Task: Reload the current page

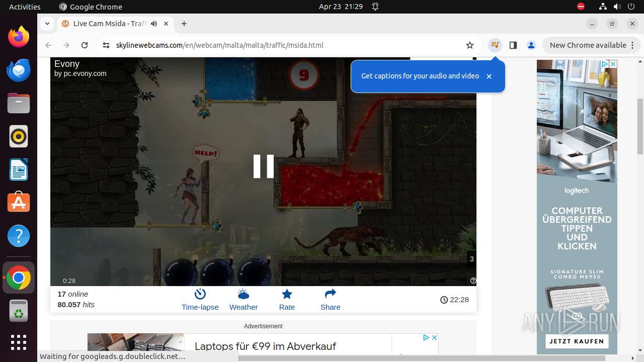Action: pyautogui.click(x=85, y=45)
